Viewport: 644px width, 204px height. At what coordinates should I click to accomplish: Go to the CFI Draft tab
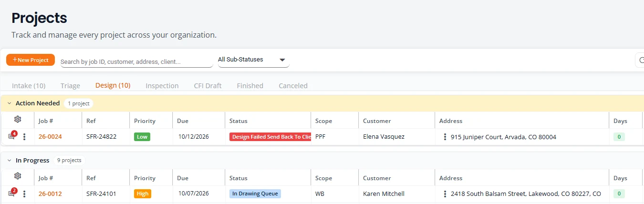[x=208, y=86]
